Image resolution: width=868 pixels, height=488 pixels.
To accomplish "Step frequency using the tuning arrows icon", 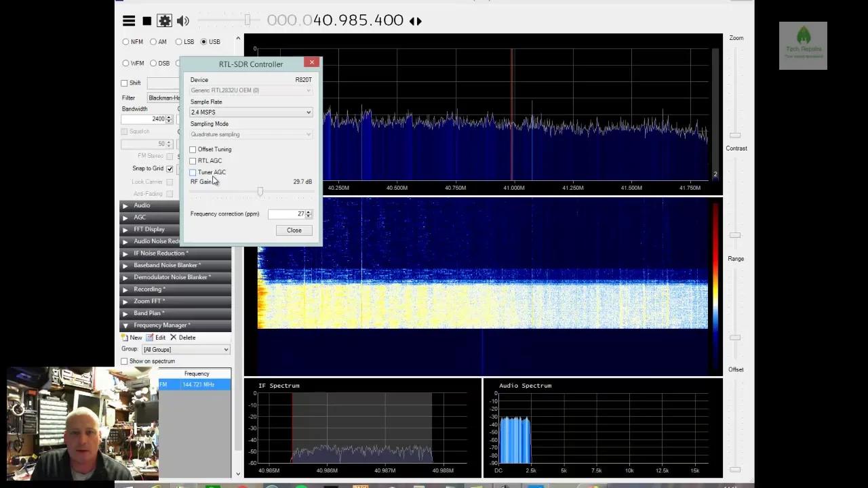I will tap(415, 21).
